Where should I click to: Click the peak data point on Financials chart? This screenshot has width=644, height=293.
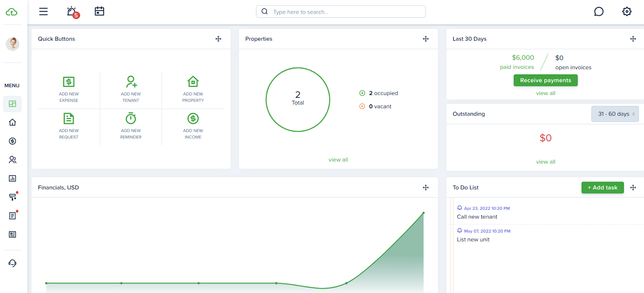coord(423,213)
